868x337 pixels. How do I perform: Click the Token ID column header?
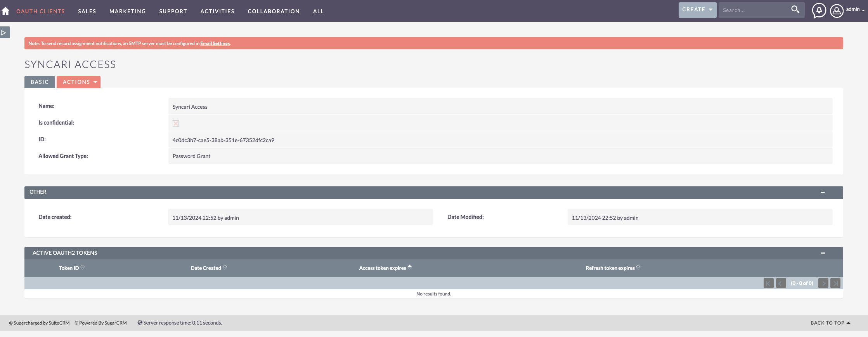pos(69,268)
